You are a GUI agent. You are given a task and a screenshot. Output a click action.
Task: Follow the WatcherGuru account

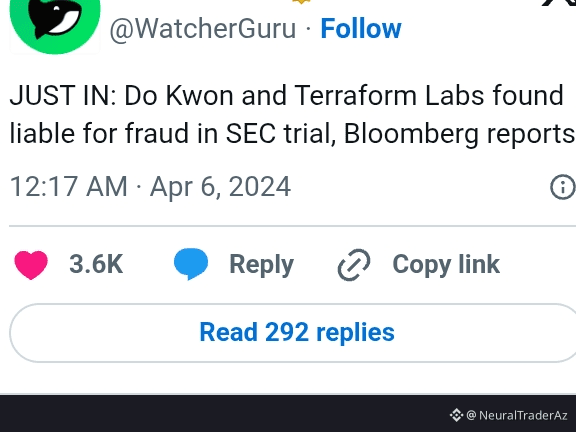[x=361, y=28]
